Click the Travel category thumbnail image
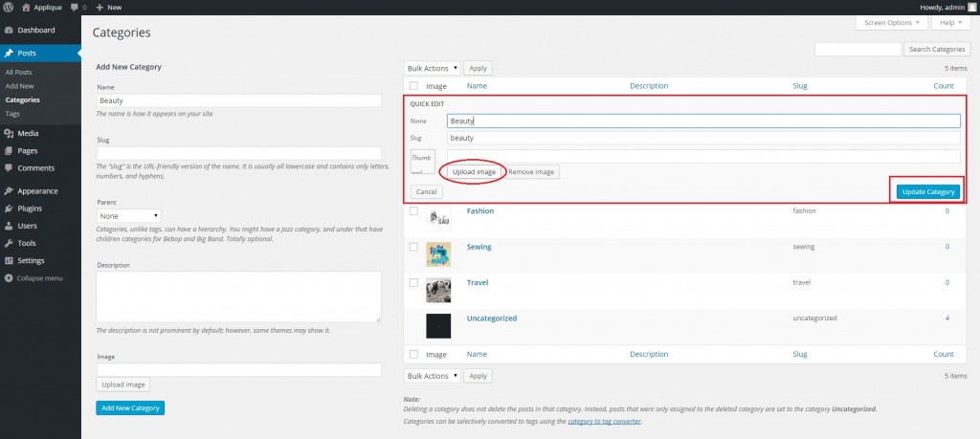The width and height of the screenshot is (980, 439). pos(438,289)
